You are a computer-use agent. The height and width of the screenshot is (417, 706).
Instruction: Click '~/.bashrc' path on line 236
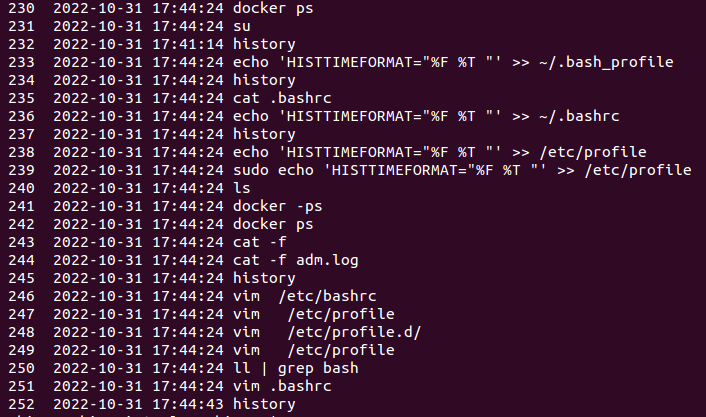click(579, 116)
